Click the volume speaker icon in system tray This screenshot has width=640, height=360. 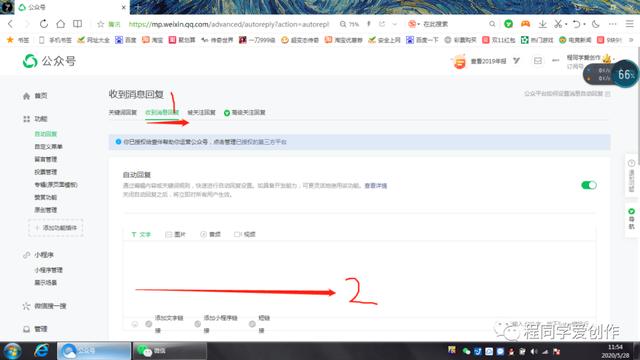click(x=533, y=351)
